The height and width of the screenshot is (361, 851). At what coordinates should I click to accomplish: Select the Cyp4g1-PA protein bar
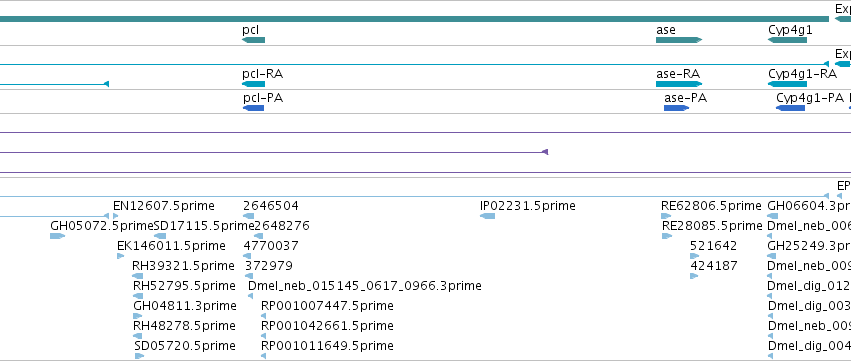(790, 108)
